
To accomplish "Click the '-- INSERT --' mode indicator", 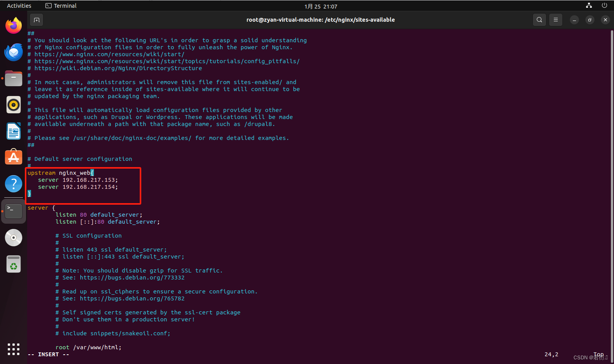I will [x=49, y=354].
